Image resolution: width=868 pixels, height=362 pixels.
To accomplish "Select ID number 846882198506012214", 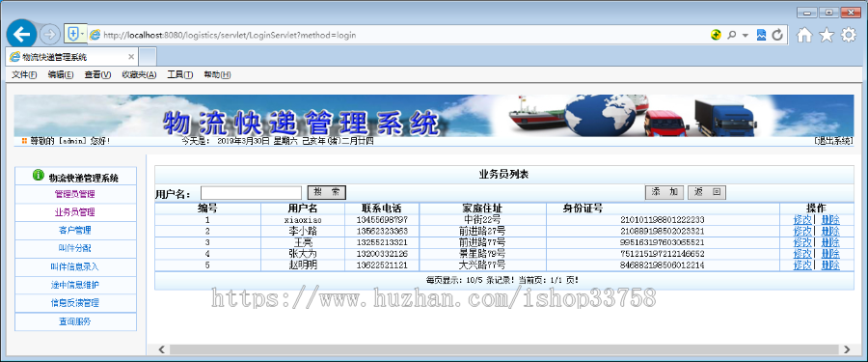I will pyautogui.click(x=663, y=265).
